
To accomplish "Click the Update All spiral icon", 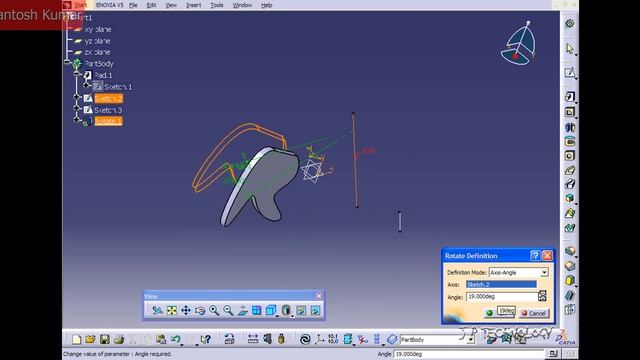I will click(304, 339).
